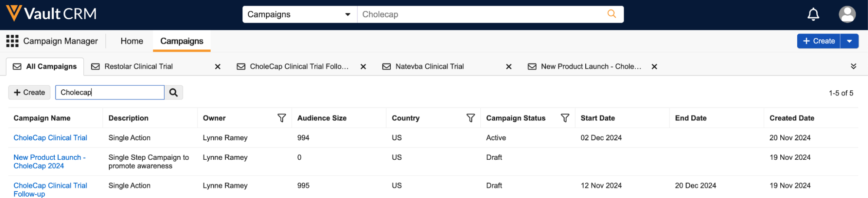Click the gray Create button above the table

(x=30, y=92)
